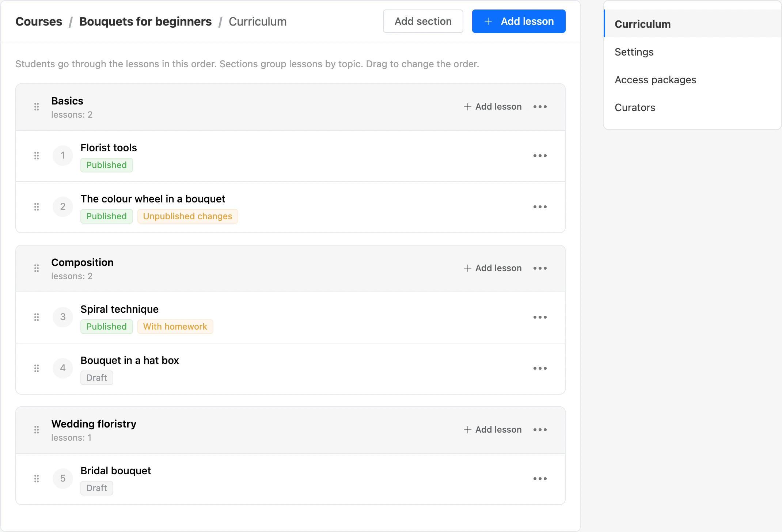Grab the drag handle of Wedding floristry section
The image size is (782, 532).
37,430
